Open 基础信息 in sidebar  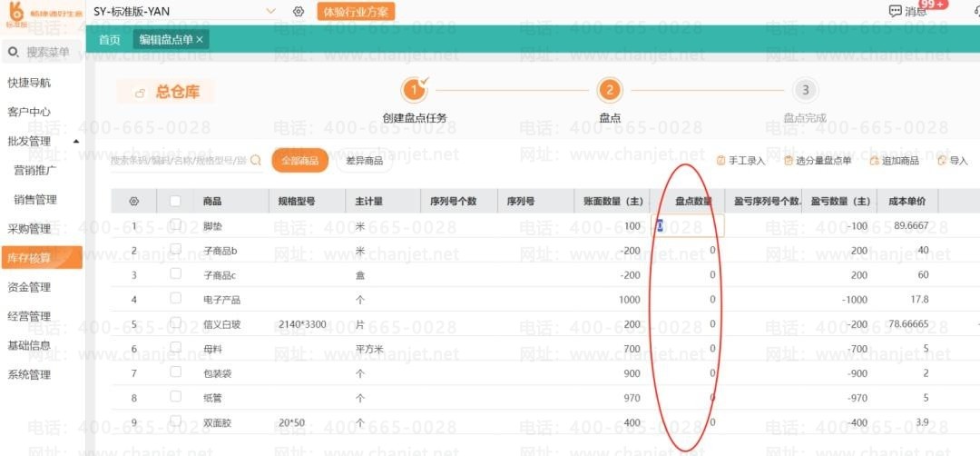point(29,345)
